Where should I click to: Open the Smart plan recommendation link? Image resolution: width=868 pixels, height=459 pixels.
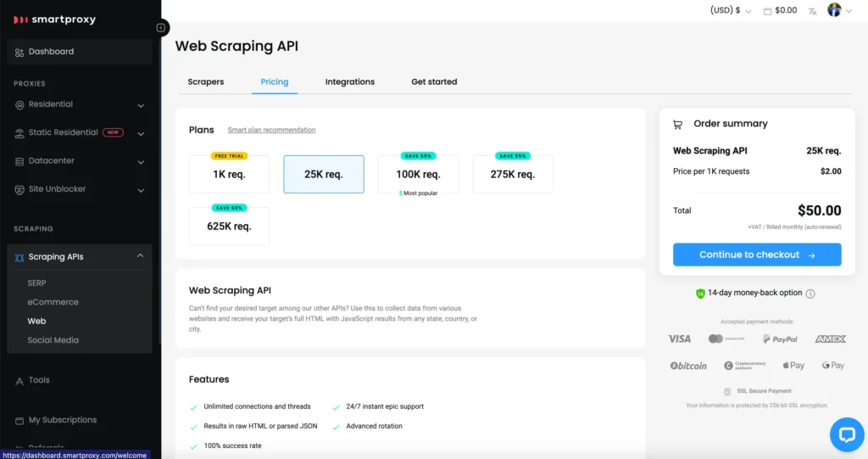(271, 131)
